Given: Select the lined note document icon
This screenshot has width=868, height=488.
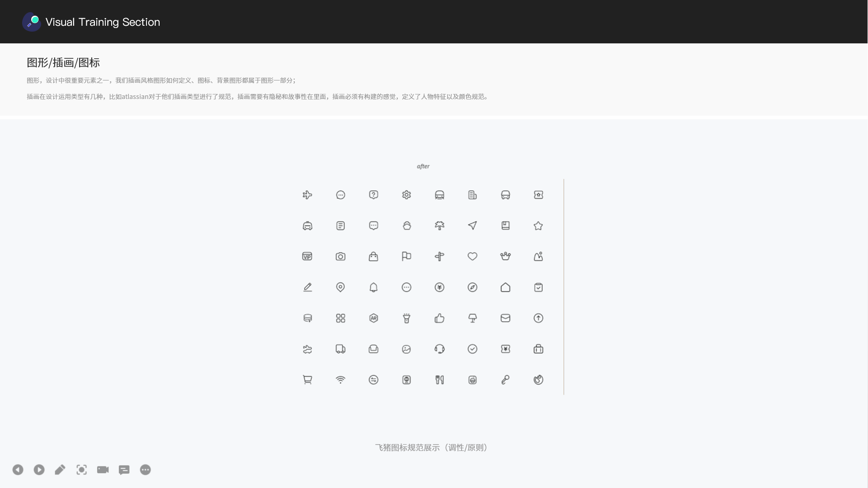Looking at the screenshot, I should coord(340,225).
